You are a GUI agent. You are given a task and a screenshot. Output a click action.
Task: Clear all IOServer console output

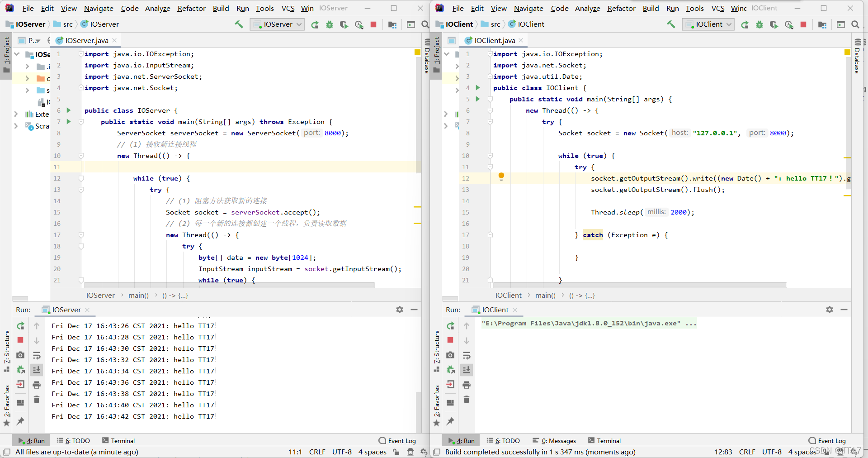pyautogui.click(x=37, y=399)
